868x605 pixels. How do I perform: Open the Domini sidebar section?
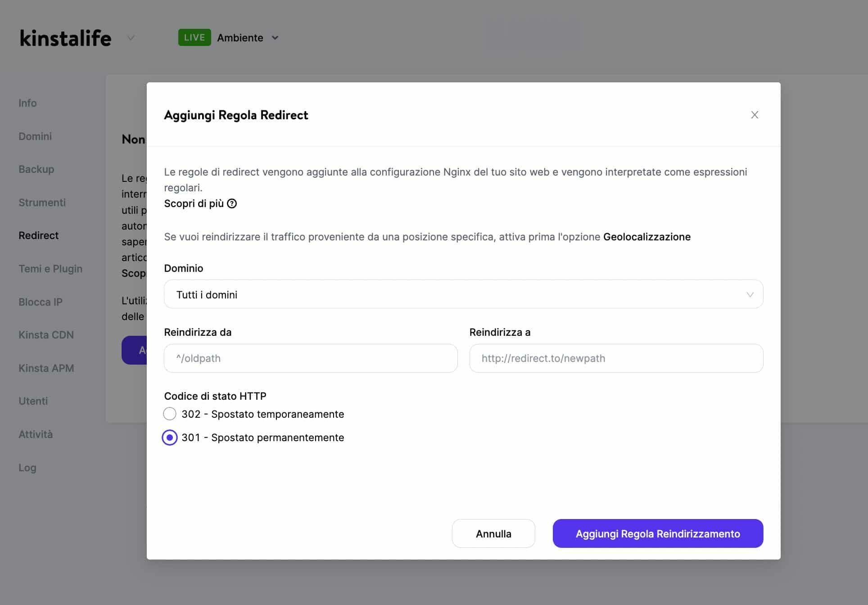tap(35, 136)
